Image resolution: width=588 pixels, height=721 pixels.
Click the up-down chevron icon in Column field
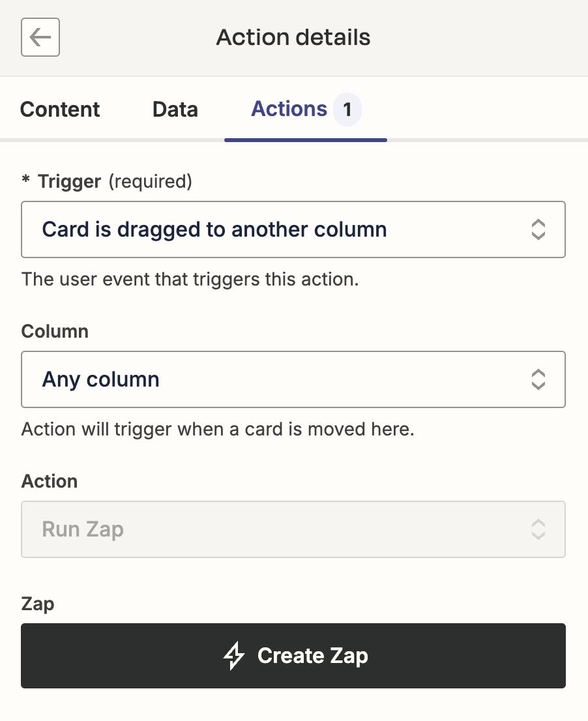click(538, 379)
